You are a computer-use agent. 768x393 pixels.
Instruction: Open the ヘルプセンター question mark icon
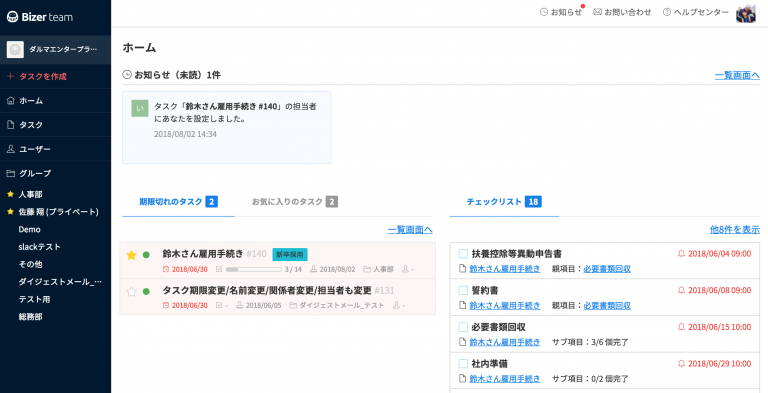[667, 12]
